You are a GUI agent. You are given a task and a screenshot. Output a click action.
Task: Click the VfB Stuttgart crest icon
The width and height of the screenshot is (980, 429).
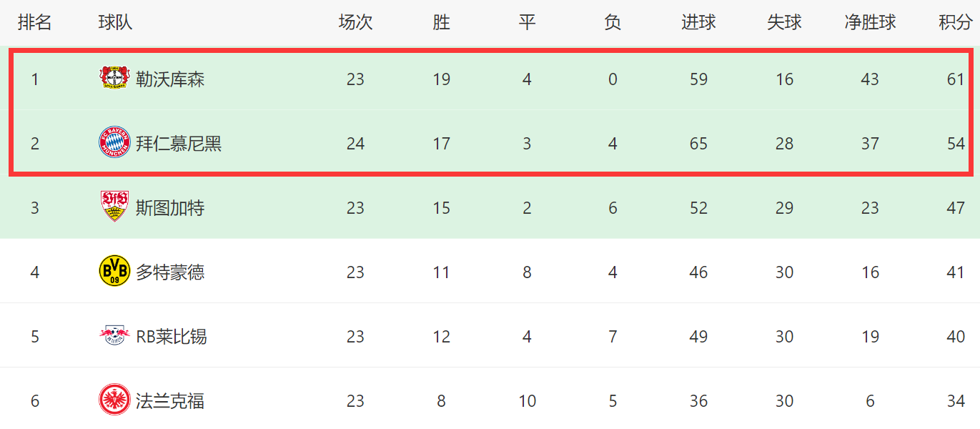[x=114, y=207]
